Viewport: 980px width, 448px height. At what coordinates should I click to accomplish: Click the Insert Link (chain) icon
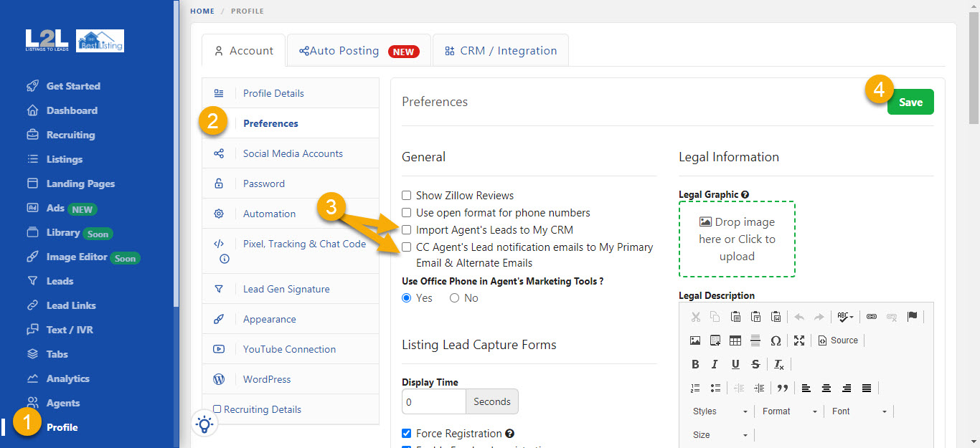(871, 316)
